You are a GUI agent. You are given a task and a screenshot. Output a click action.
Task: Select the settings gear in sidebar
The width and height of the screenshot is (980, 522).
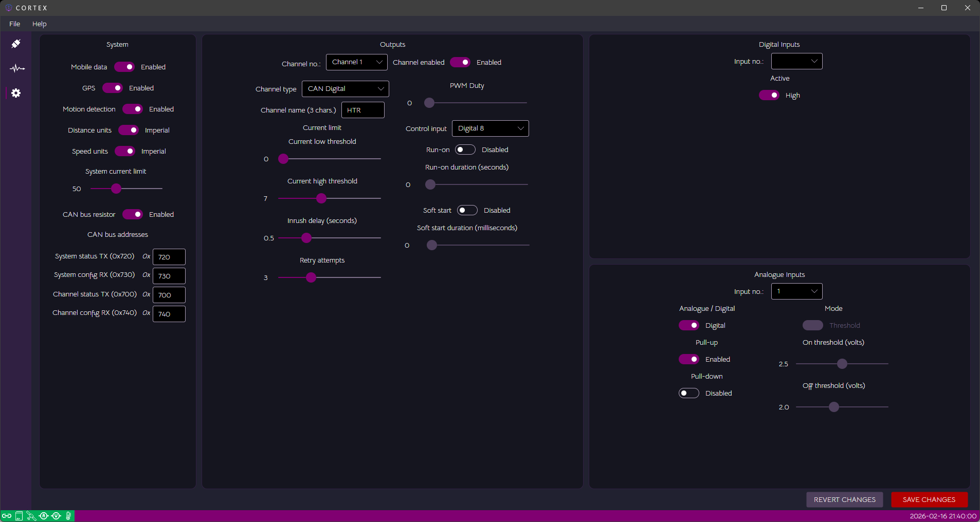point(16,93)
